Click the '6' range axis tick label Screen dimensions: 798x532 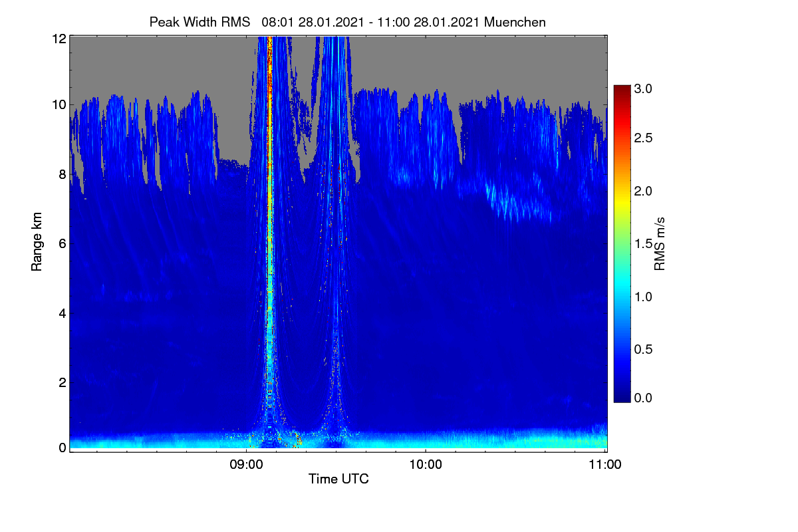click(62, 243)
